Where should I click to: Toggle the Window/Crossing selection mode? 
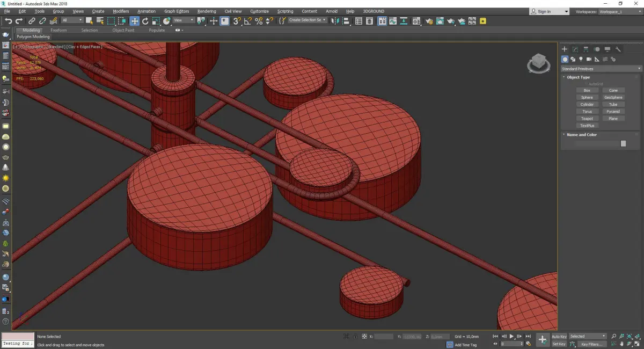pos(122,21)
